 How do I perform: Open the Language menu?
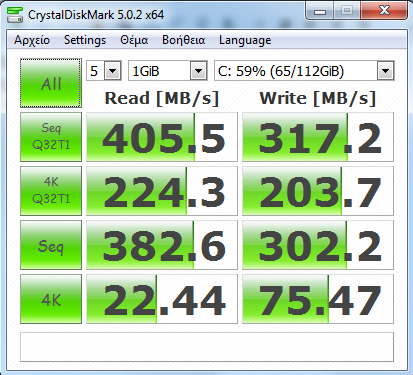[x=245, y=40]
